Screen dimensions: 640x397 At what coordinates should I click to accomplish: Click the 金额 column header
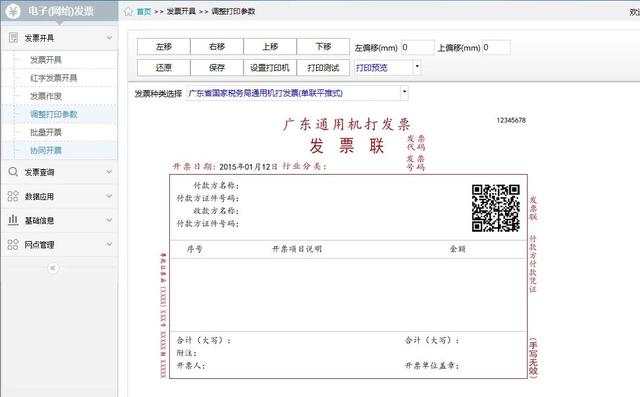click(458, 248)
